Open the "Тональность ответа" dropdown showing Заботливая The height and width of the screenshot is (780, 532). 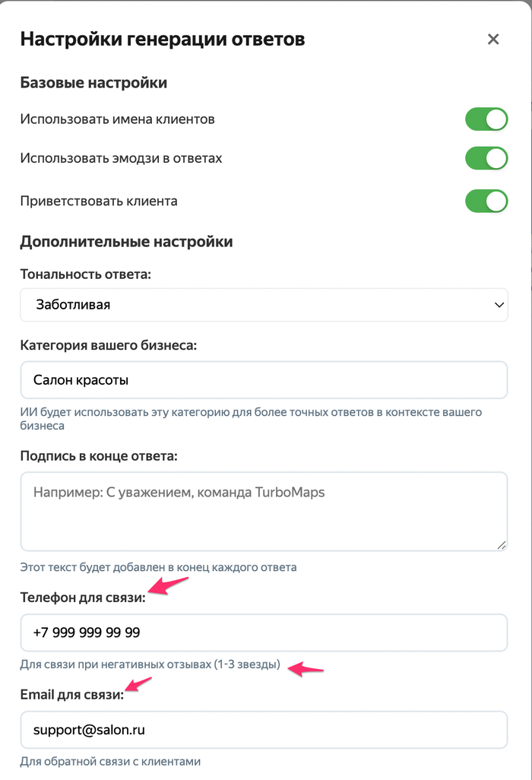(264, 305)
